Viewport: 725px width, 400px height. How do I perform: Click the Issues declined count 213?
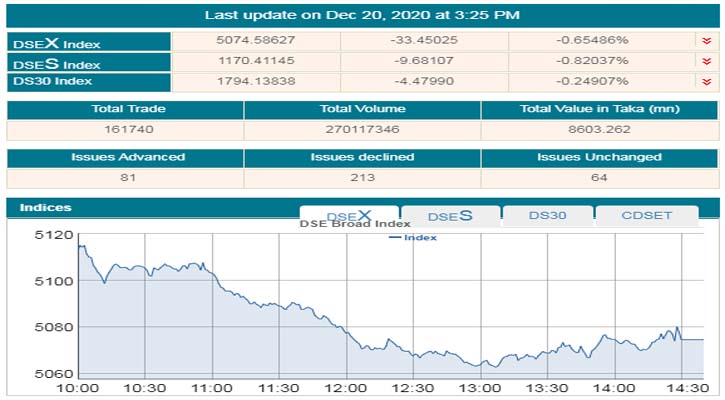362,178
